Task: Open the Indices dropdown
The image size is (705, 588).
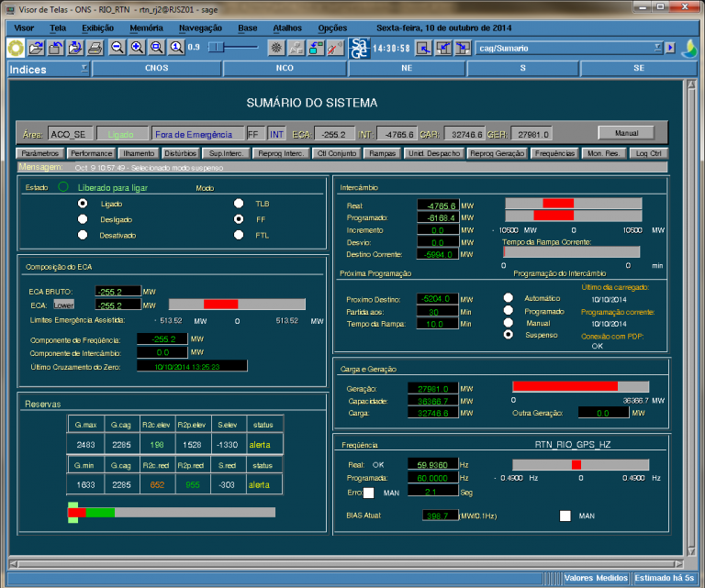Action: (84, 69)
